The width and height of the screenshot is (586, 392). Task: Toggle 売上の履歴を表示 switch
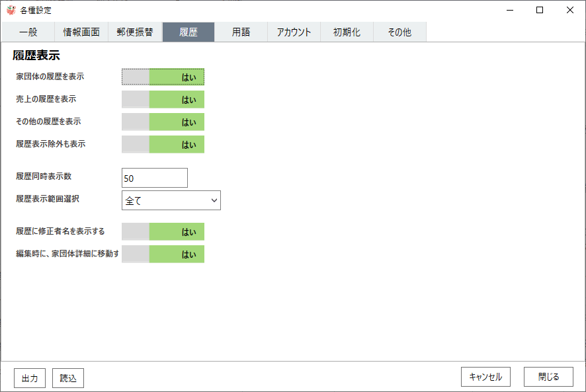[163, 99]
